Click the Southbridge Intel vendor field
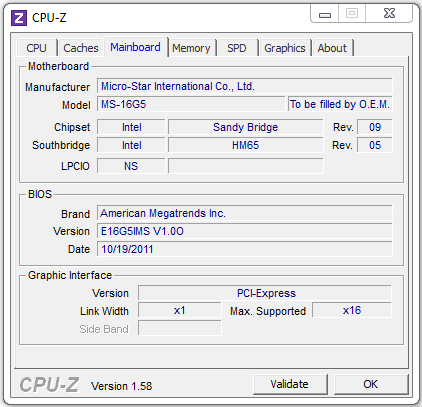 point(131,145)
